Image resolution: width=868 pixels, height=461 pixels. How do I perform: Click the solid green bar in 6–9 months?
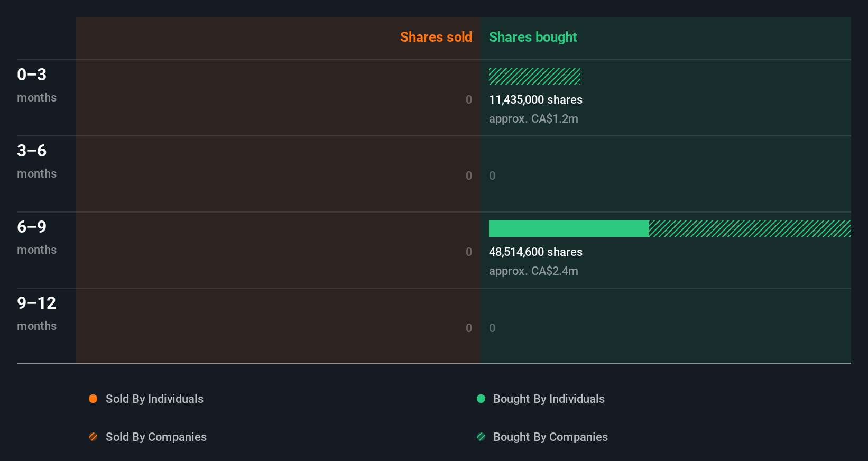(x=569, y=228)
